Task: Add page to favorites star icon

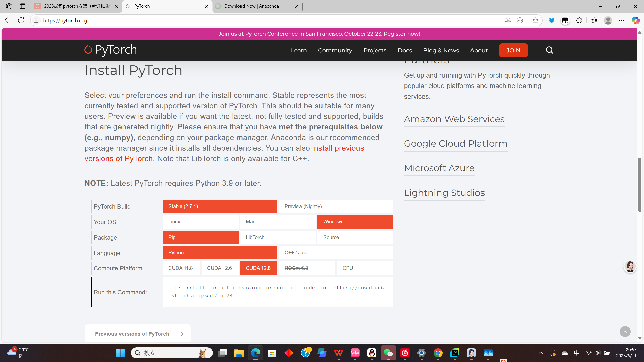Action: (x=535, y=20)
